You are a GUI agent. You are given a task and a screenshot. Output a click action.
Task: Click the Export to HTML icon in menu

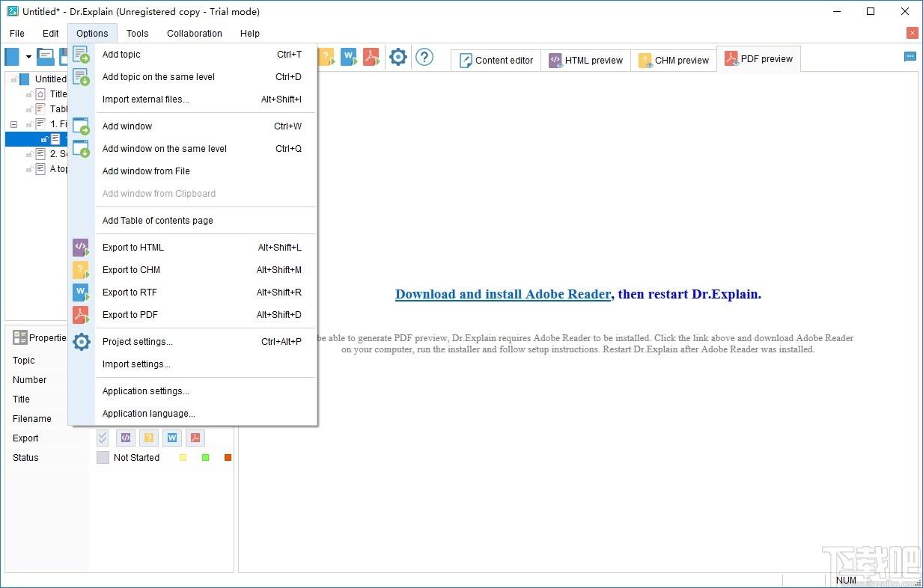click(x=81, y=248)
